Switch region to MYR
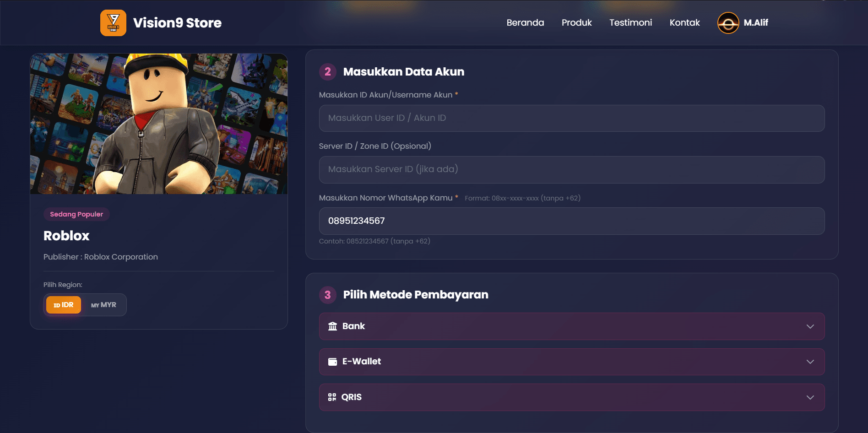The image size is (868, 433). pyautogui.click(x=103, y=305)
